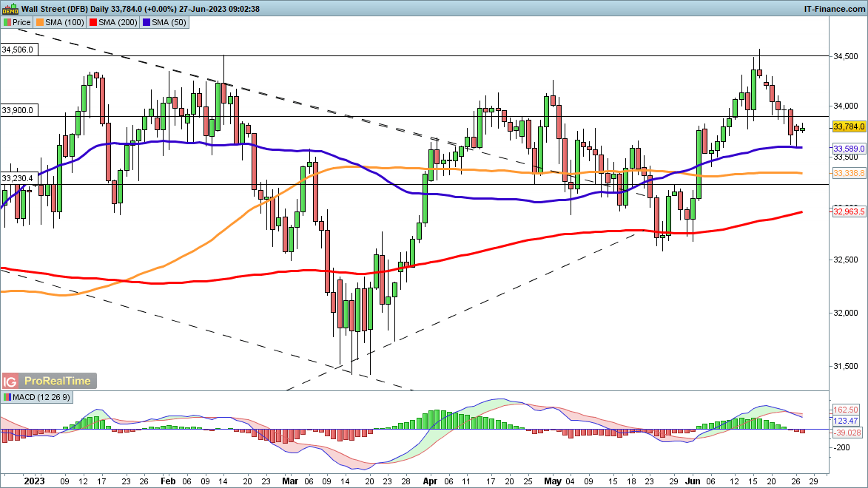Click the 34,000 price axis label

click(x=846, y=106)
